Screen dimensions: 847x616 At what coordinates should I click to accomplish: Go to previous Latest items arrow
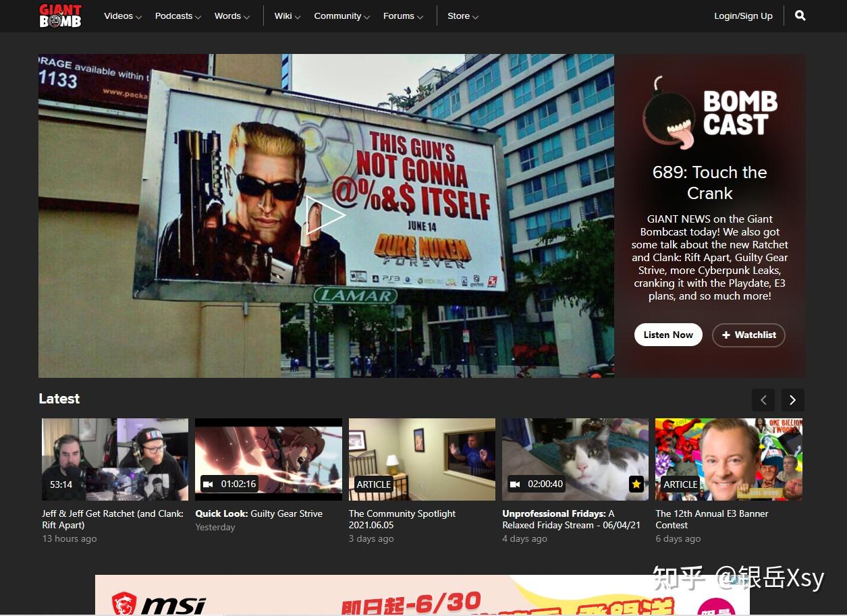coord(763,400)
